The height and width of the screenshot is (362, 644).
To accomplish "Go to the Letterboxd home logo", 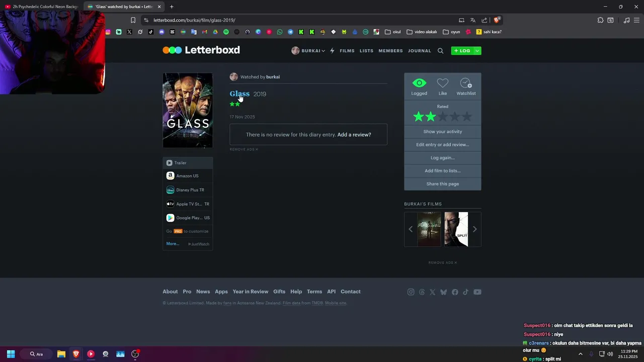I will click(201, 50).
